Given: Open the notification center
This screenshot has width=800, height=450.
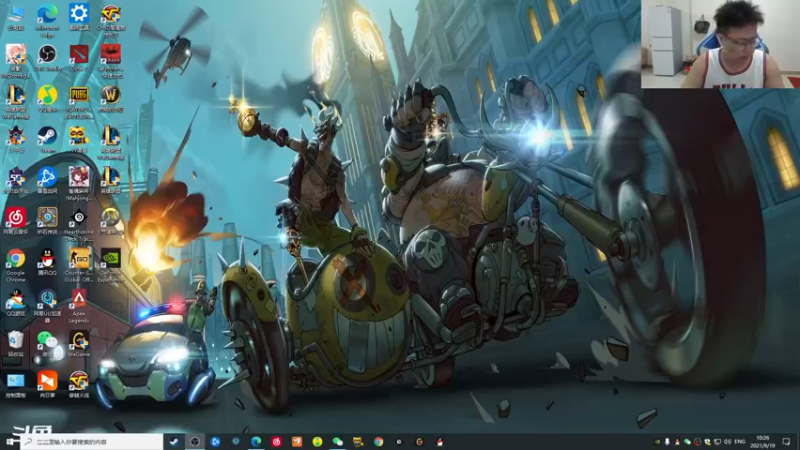Looking at the screenshot, I should [x=787, y=442].
